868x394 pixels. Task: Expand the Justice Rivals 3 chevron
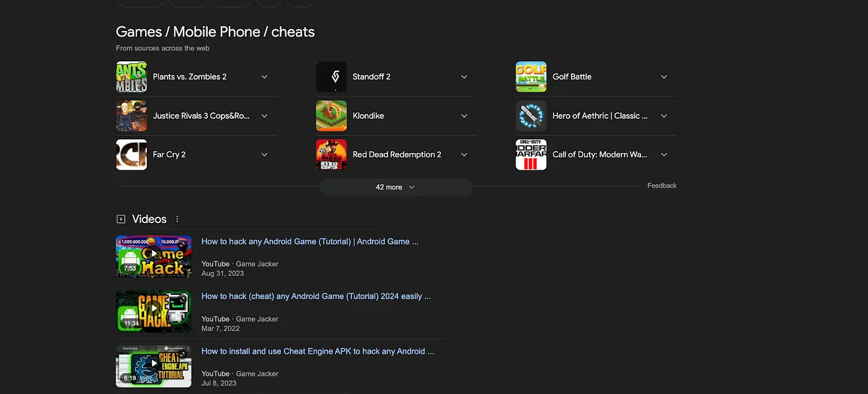tap(264, 116)
